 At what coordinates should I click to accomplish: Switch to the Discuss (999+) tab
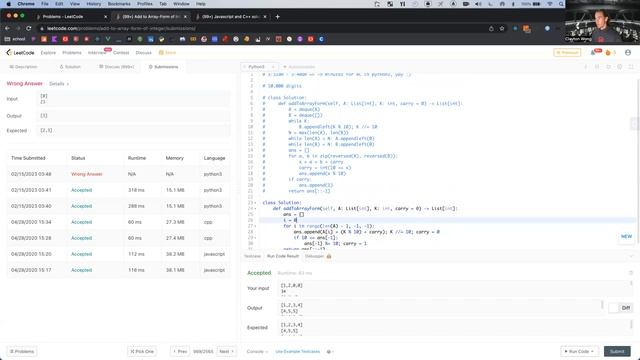pyautogui.click(x=117, y=67)
